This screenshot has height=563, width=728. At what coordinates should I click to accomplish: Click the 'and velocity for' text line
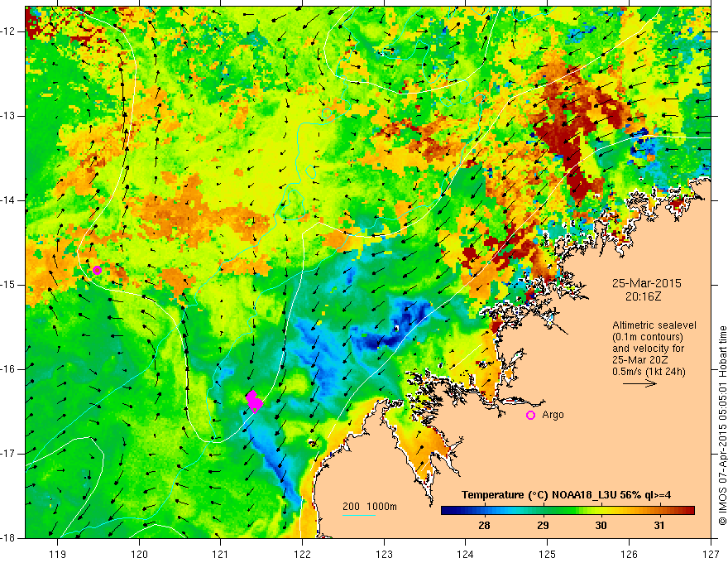648,349
